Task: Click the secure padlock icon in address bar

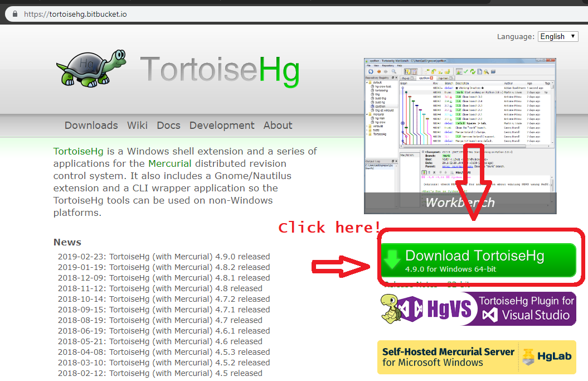Action: [15, 14]
